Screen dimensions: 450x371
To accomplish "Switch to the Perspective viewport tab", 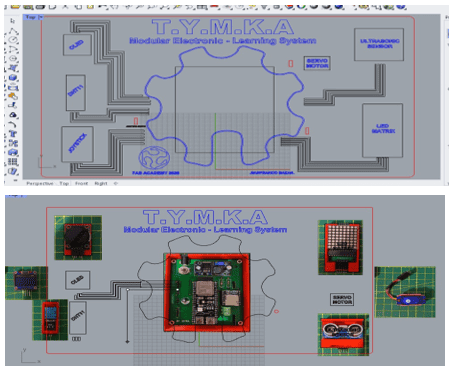I will [40, 183].
